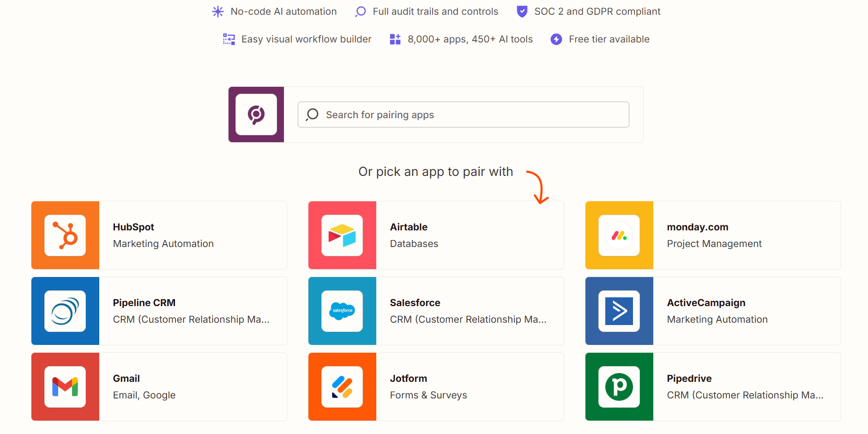The height and width of the screenshot is (434, 868).
Task: Click the Airtable logo icon
Action: point(342,235)
